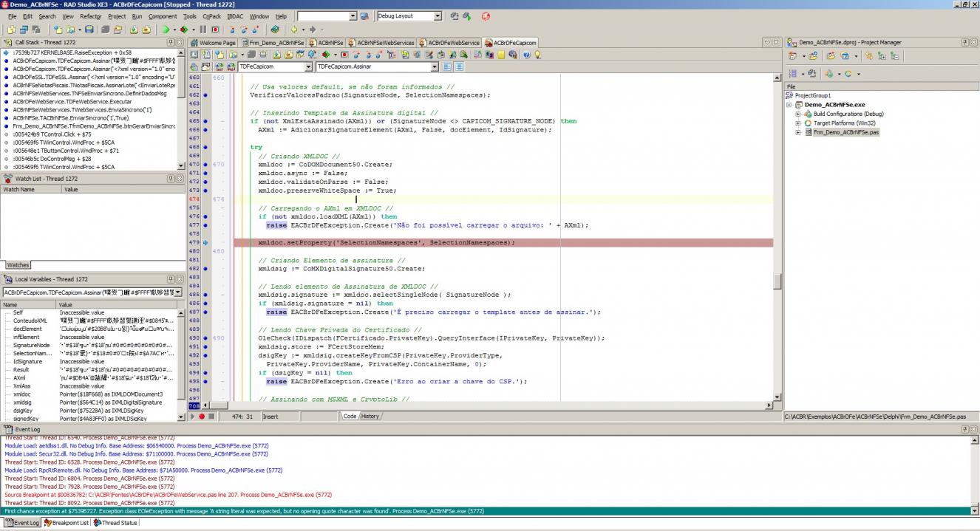
Task: Toggle the breakpoint on line 479 gutter
Action: point(205,242)
